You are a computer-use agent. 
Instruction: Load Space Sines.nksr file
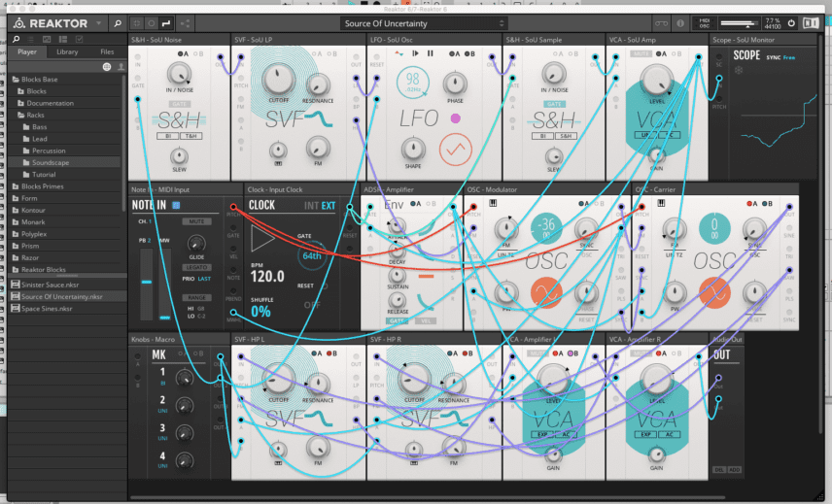click(x=67, y=309)
